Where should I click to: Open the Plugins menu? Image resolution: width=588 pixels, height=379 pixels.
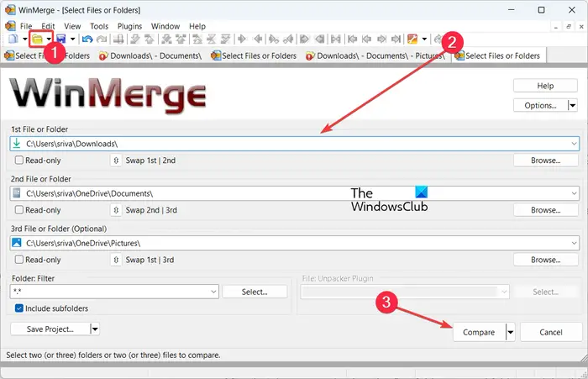tap(129, 26)
